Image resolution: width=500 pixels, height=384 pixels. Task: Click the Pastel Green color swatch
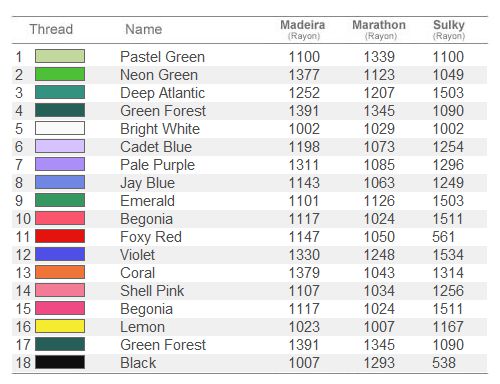click(x=60, y=56)
